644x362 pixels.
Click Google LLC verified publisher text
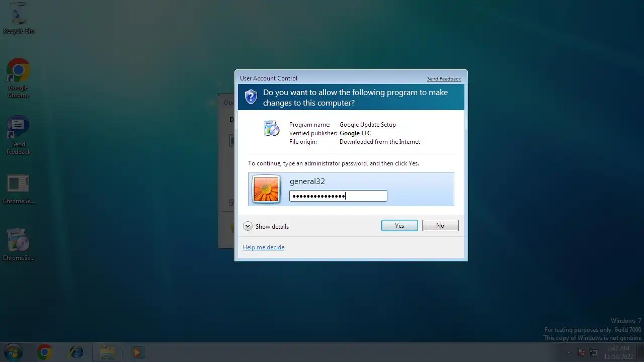coord(355,133)
